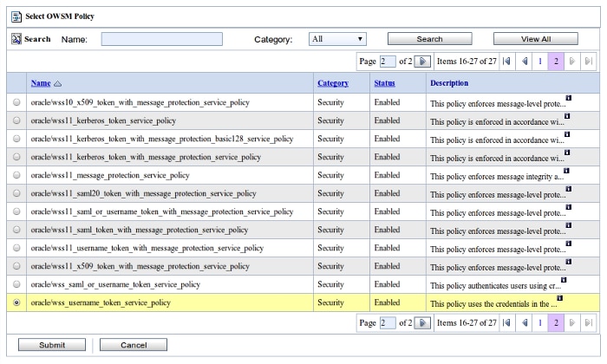
Task: Click the Submit button
Action: click(x=51, y=345)
